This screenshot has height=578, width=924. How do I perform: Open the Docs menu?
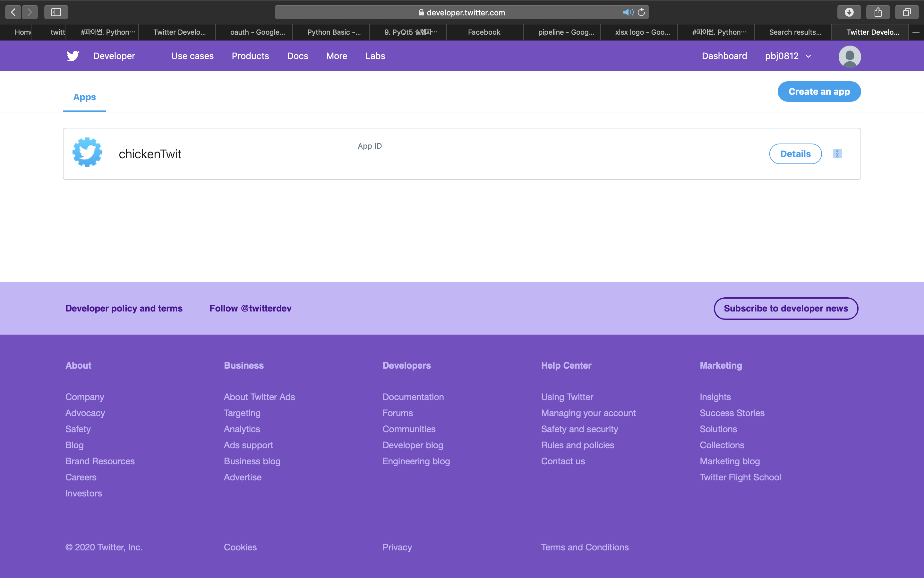(297, 56)
